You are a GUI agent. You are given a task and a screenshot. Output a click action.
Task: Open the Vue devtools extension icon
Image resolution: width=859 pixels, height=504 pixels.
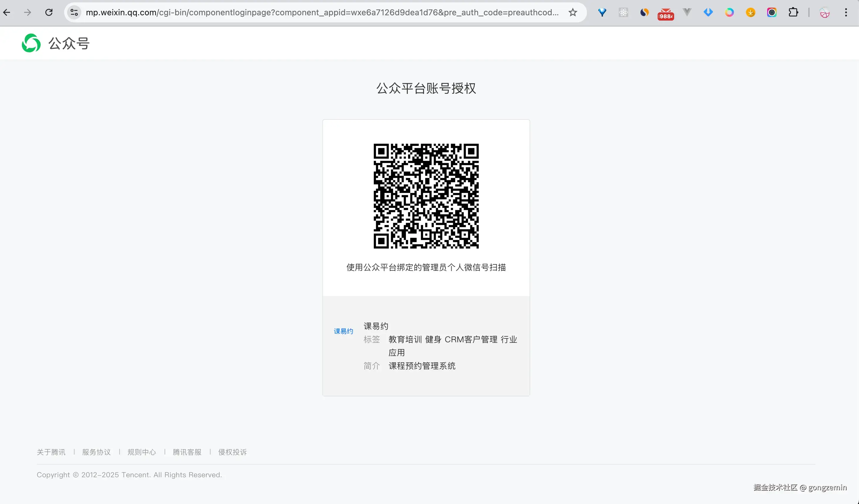(687, 13)
